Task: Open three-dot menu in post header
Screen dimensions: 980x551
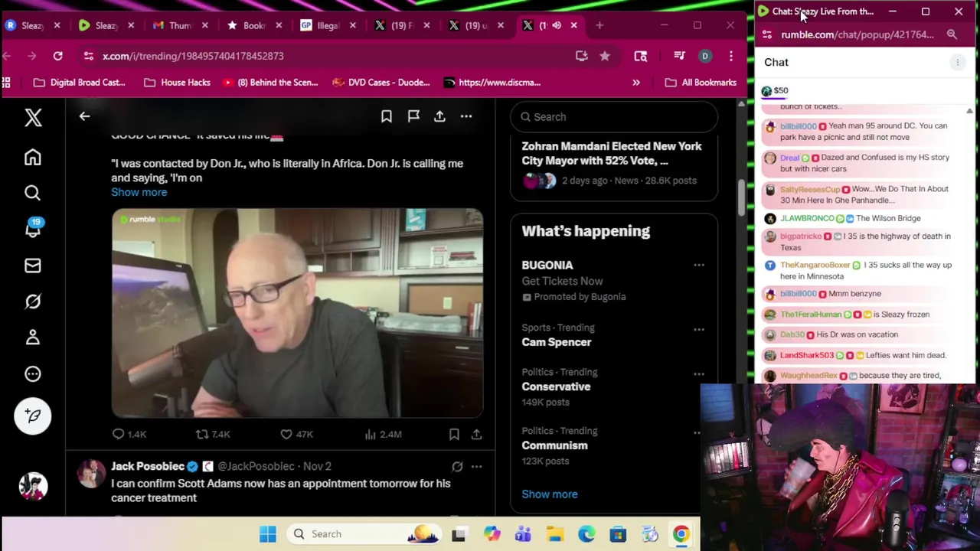Action: click(x=466, y=116)
